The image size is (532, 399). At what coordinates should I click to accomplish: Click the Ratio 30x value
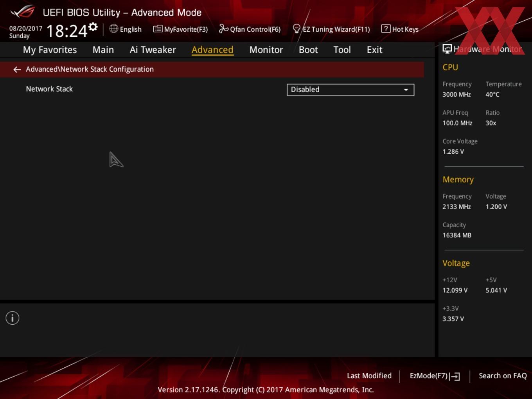pos(491,123)
